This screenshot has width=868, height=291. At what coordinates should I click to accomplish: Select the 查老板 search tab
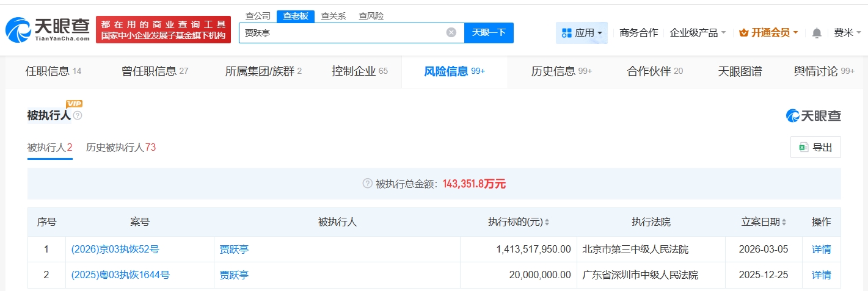click(295, 16)
